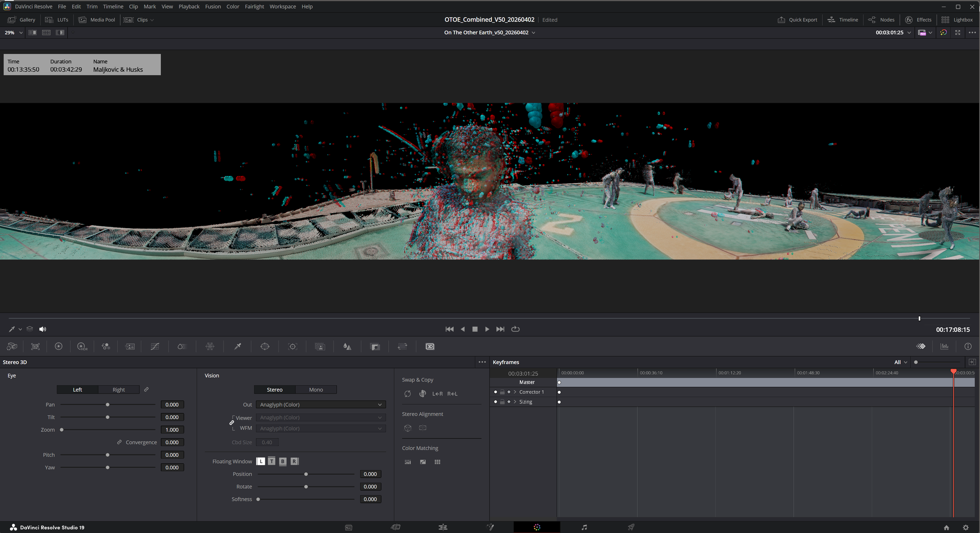Open the Out format dropdown showing Anaglyph (Color)
The width and height of the screenshot is (980, 533).
point(321,404)
